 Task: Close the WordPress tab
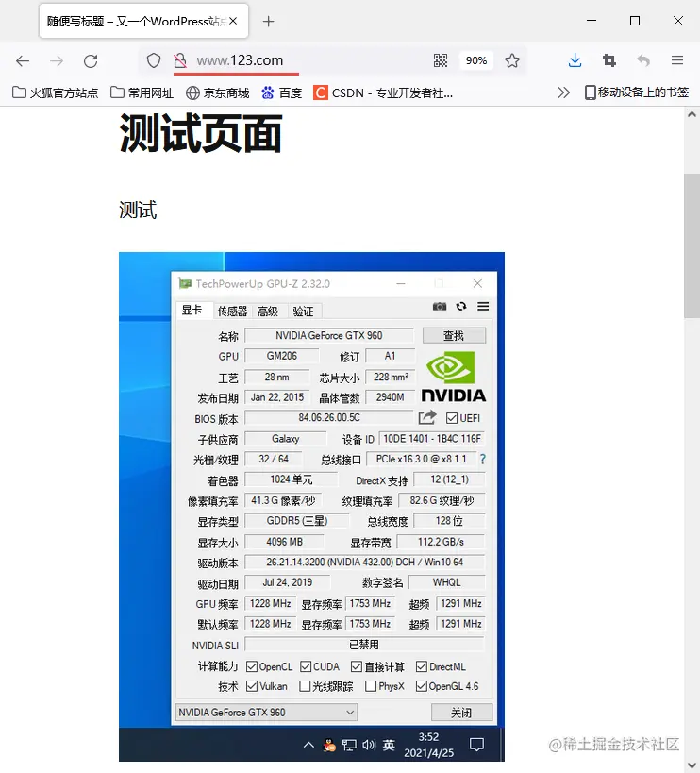tap(233, 21)
